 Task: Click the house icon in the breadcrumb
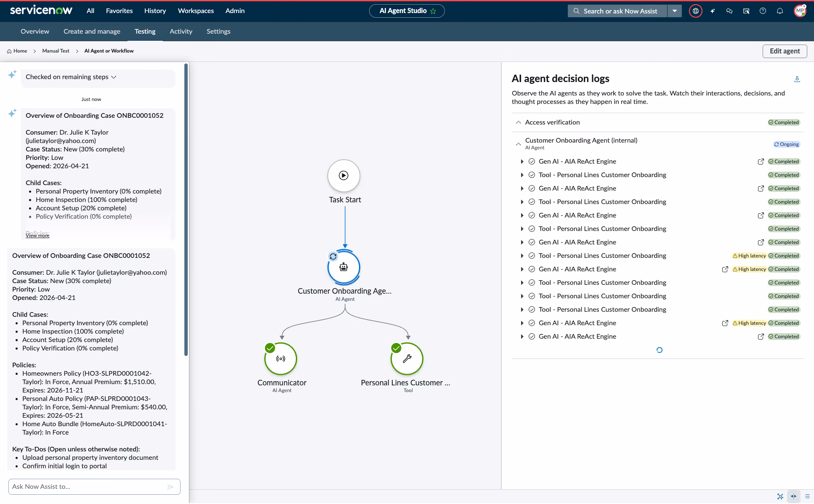pos(9,51)
